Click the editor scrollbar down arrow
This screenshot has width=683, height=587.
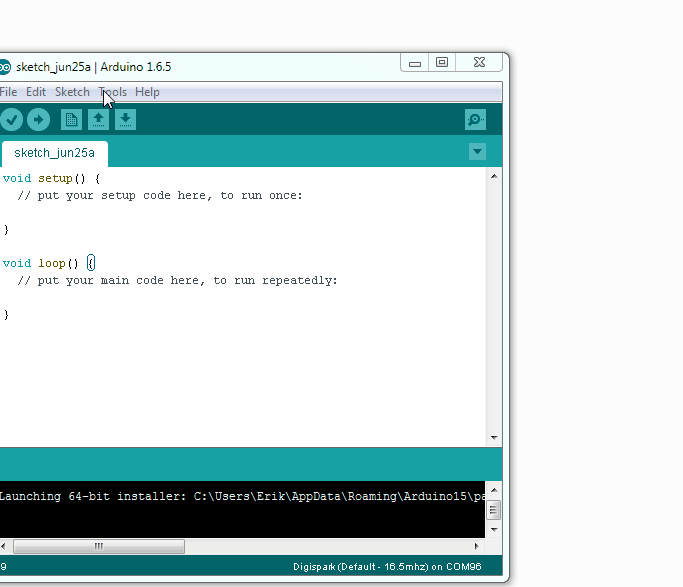point(494,438)
